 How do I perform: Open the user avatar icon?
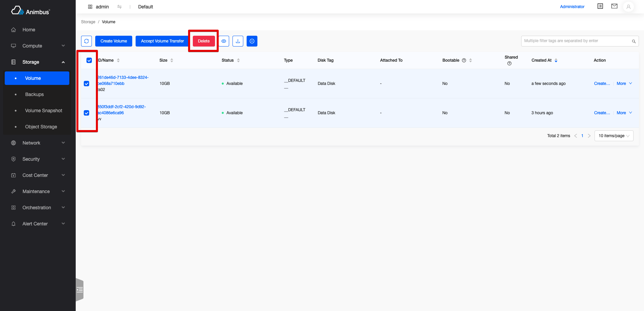628,7
